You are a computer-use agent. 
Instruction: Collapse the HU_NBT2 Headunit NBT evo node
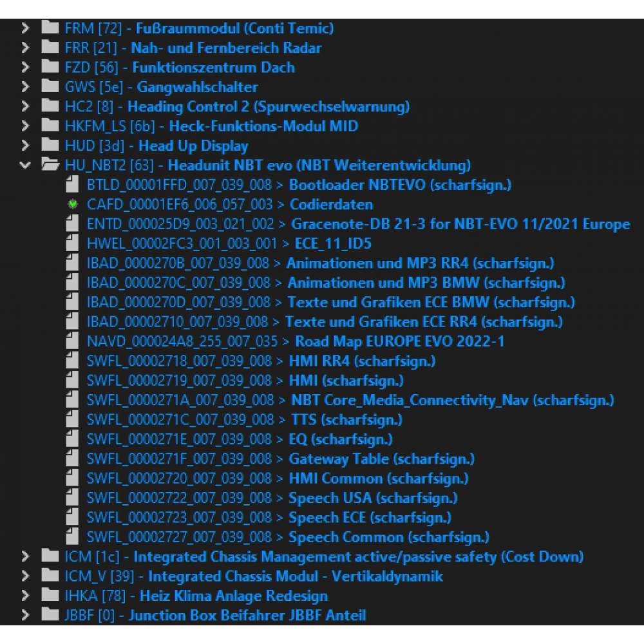coord(25,166)
